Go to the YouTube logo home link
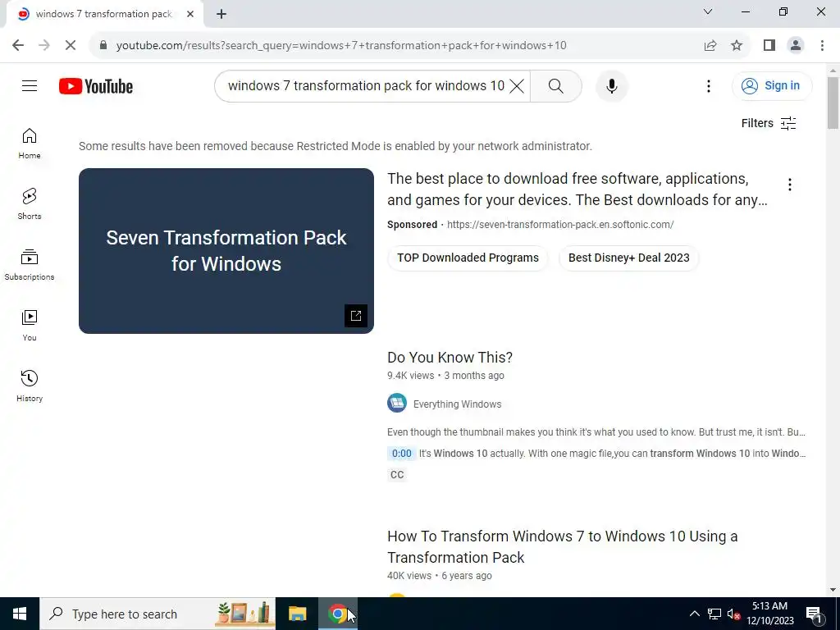The image size is (840, 630). pos(96,86)
